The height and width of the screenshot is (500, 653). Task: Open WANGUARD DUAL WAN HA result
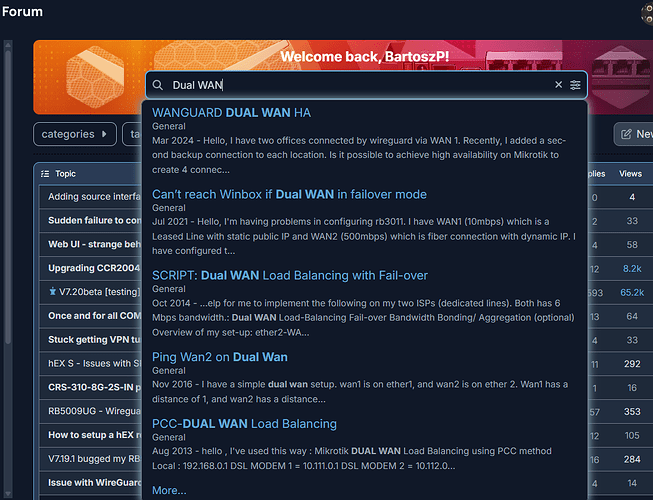[231, 113]
